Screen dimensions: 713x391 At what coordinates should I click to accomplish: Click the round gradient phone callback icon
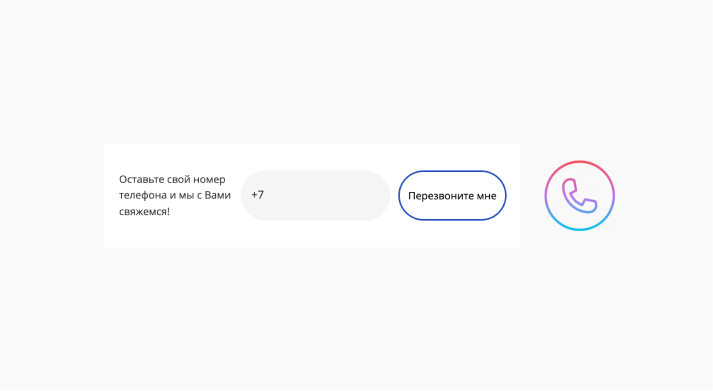(x=579, y=196)
